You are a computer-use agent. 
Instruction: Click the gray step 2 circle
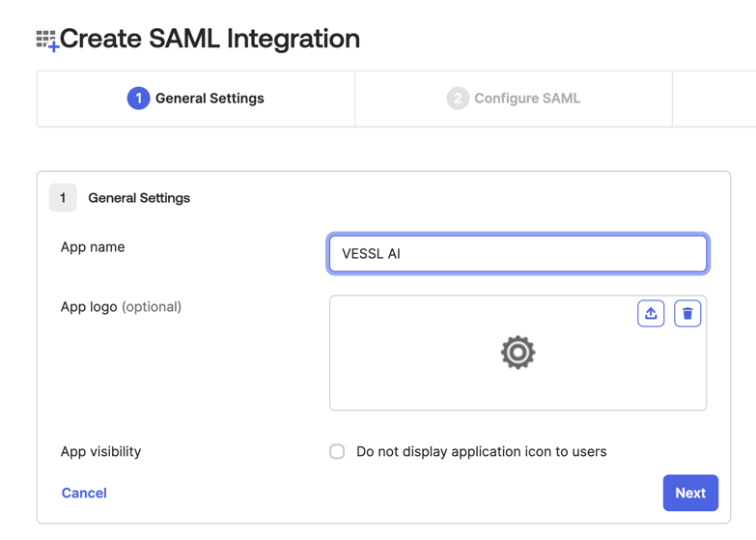point(458,99)
